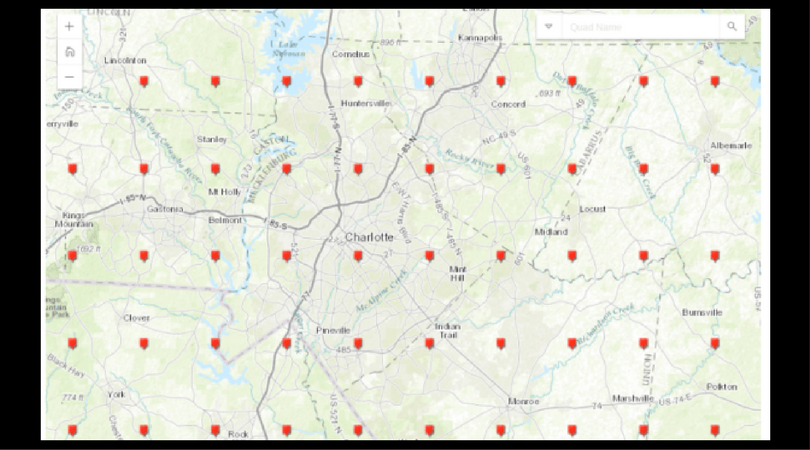Reset the map to its home extent
The height and width of the screenshot is (450, 810).
pos(69,52)
